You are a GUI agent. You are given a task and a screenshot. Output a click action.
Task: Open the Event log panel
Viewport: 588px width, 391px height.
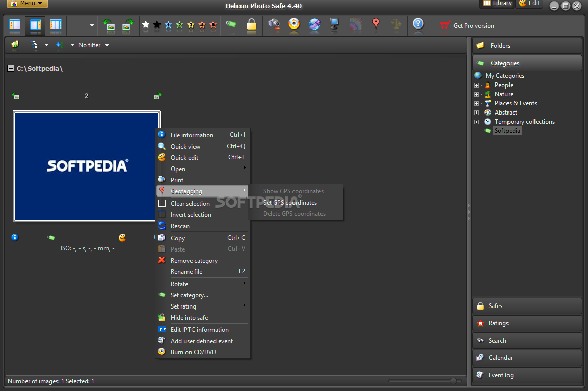(x=527, y=375)
